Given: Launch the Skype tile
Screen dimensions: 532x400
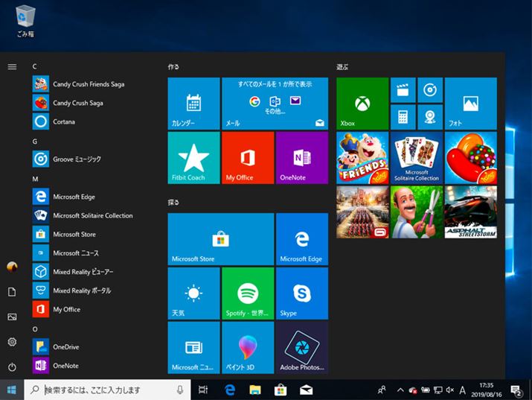Looking at the screenshot, I should tap(301, 293).
